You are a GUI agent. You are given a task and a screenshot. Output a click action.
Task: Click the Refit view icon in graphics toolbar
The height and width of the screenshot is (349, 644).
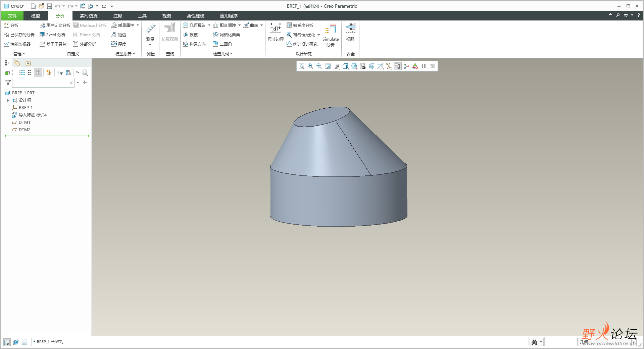[302, 66]
